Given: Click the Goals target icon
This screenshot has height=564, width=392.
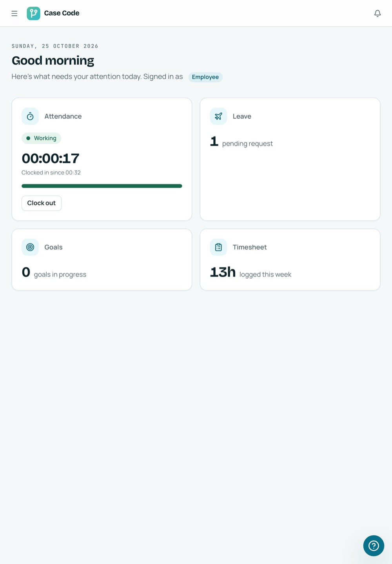Looking at the screenshot, I should point(30,247).
